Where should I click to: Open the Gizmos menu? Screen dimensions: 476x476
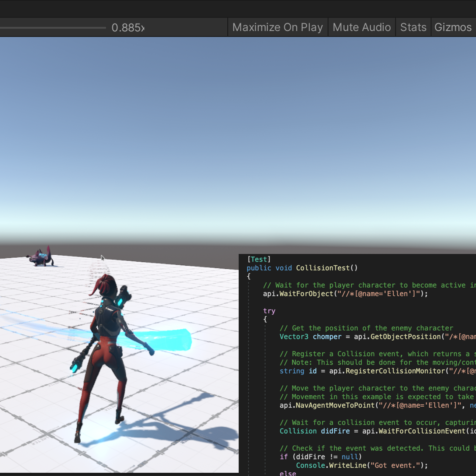(x=453, y=27)
